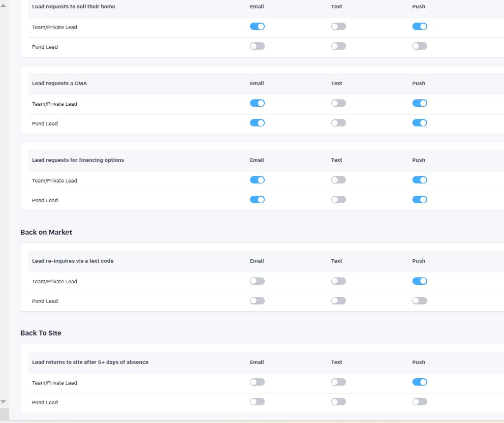Enable Text for financing Team/Private Lead
The image size is (504, 423).
(339, 180)
